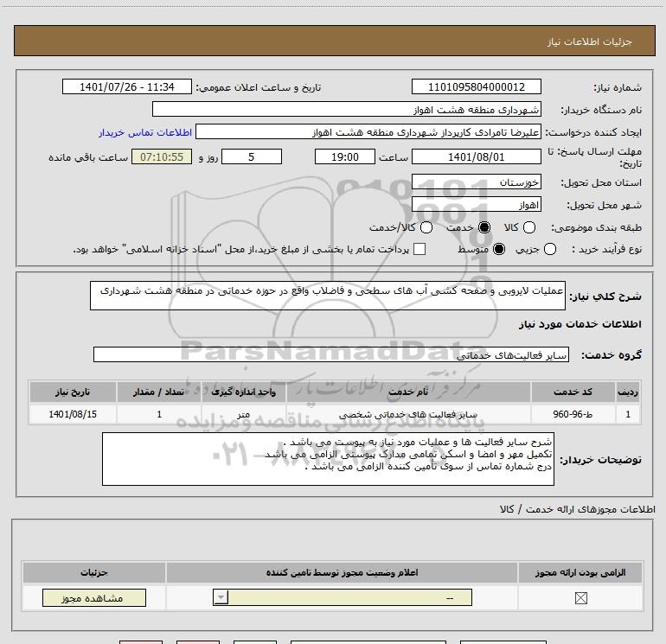Image resolution: width=666 pixels, height=644 pixels.
Task: Click the announcement date field 1401/07/26 - 11:34
Action: pos(127,86)
